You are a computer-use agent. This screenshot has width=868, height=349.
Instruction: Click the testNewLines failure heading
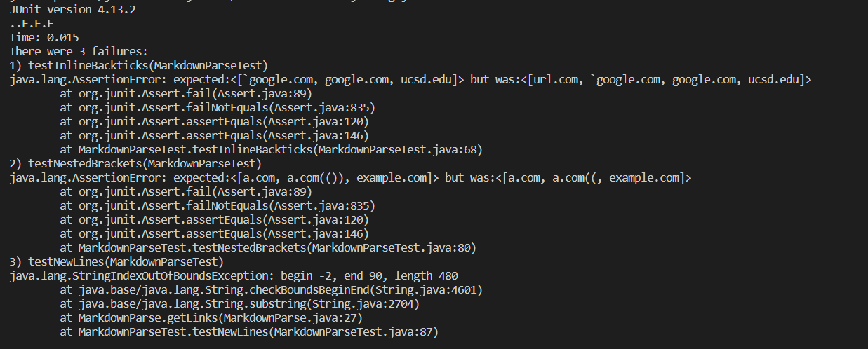point(116,261)
